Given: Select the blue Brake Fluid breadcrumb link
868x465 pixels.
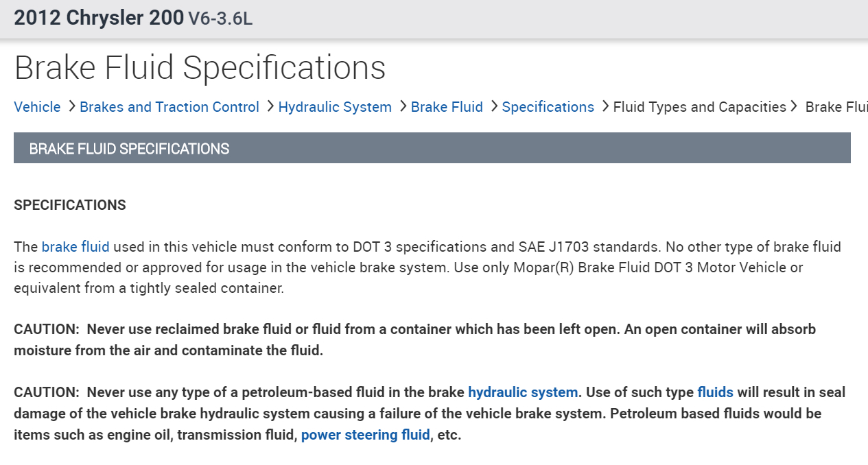Looking at the screenshot, I should (x=447, y=107).
